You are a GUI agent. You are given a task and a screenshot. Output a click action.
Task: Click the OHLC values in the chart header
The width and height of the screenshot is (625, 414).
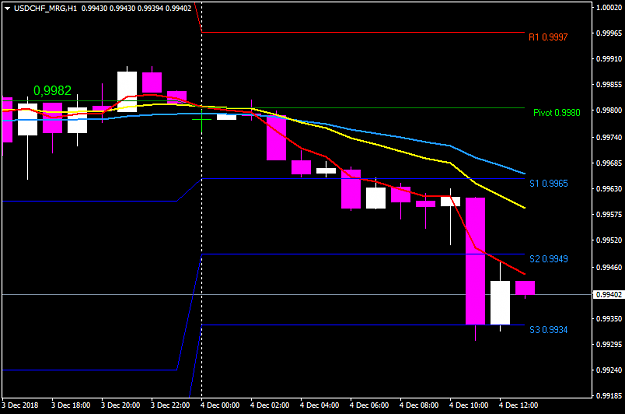pos(136,8)
